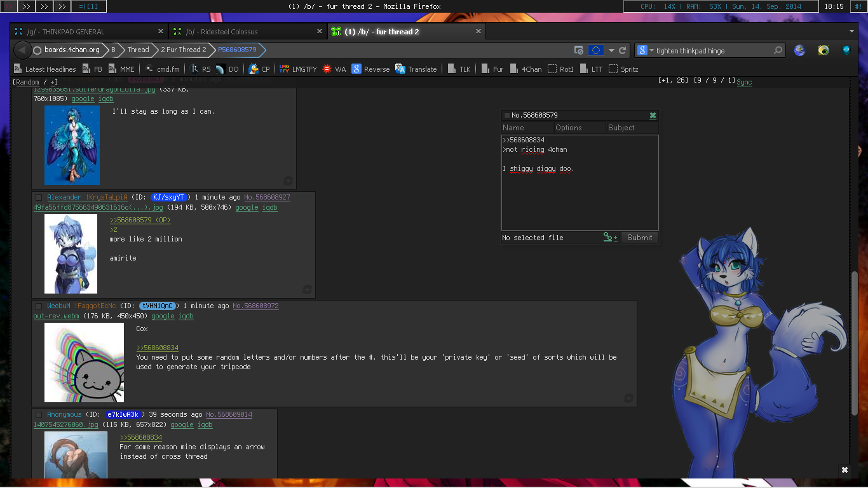
Task: Open the CP penguin bookmark
Action: click(259, 69)
